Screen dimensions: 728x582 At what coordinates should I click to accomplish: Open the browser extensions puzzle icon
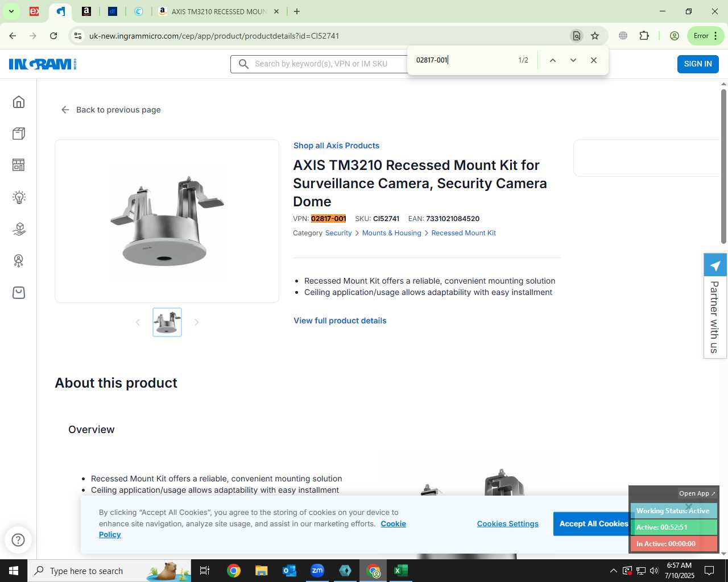coord(644,36)
